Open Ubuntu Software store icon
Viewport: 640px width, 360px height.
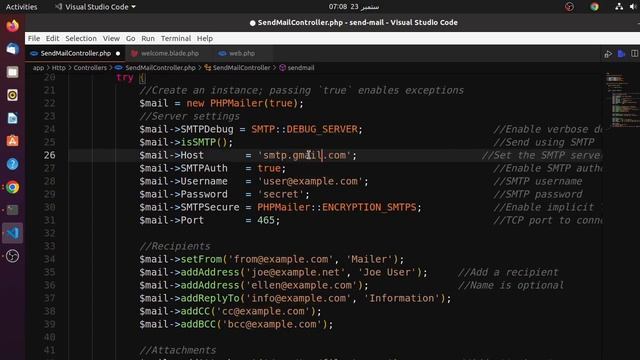point(12,141)
